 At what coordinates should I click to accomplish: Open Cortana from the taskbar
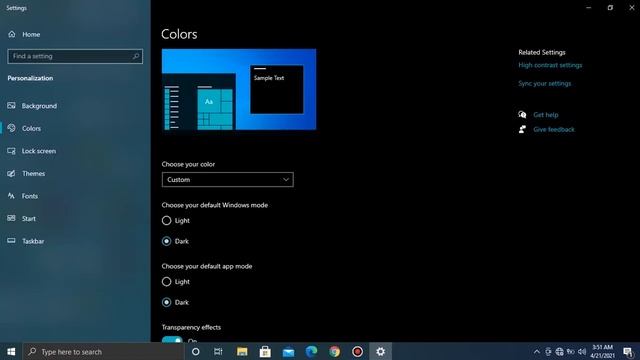196,351
